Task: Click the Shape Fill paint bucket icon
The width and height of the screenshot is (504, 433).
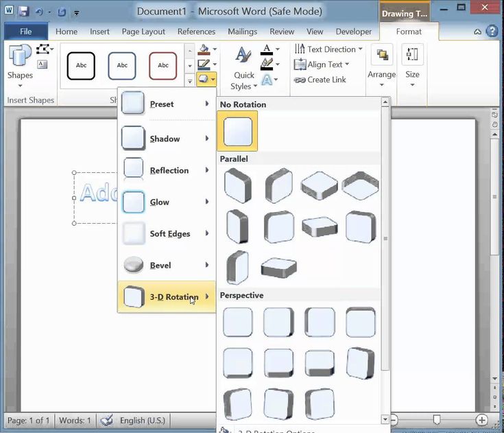Action: pos(204,49)
